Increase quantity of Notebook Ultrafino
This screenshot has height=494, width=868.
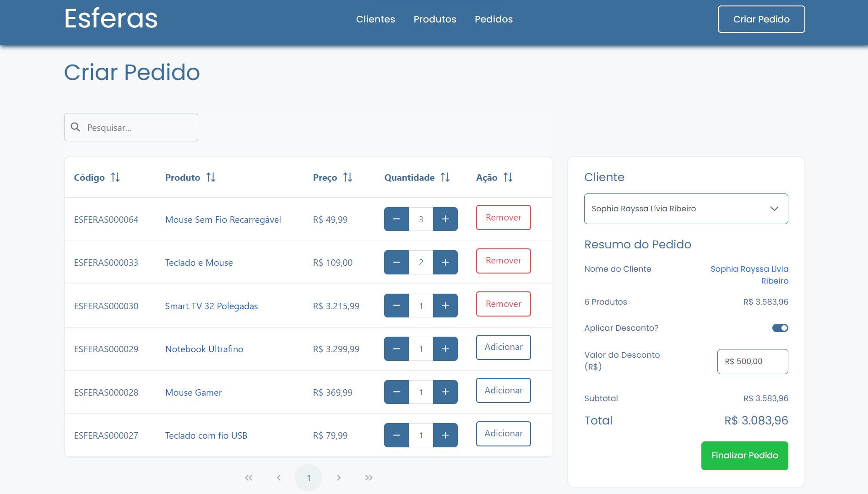tap(445, 349)
